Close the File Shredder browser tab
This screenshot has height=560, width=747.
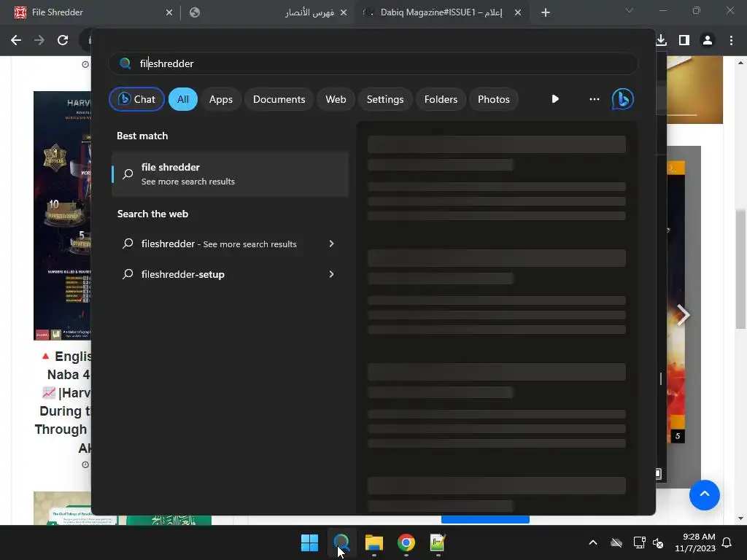tap(169, 12)
